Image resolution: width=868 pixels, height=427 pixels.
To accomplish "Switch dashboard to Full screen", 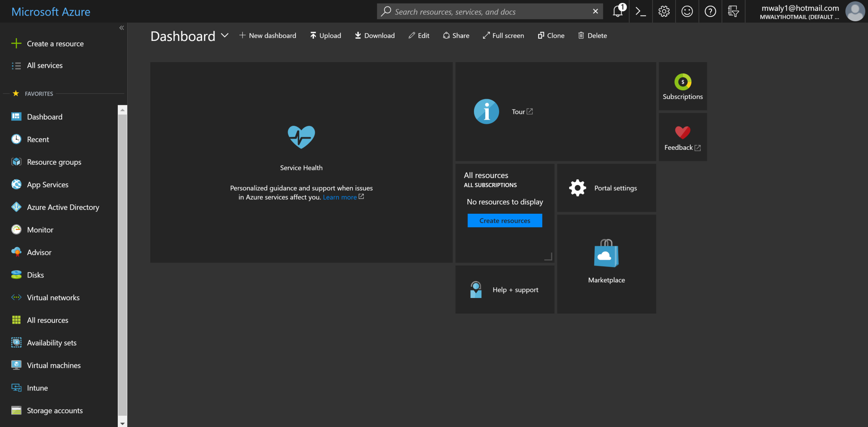I will pos(503,36).
